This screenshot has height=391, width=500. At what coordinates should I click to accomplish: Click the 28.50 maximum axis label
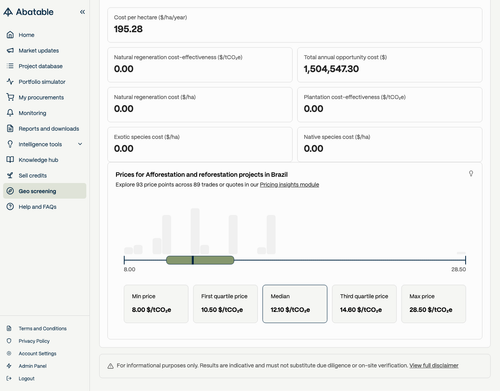[459, 269]
